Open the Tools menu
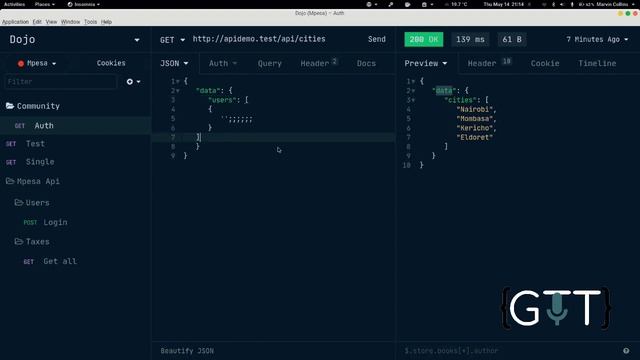Viewport: 640px width, 360px height. click(91, 22)
